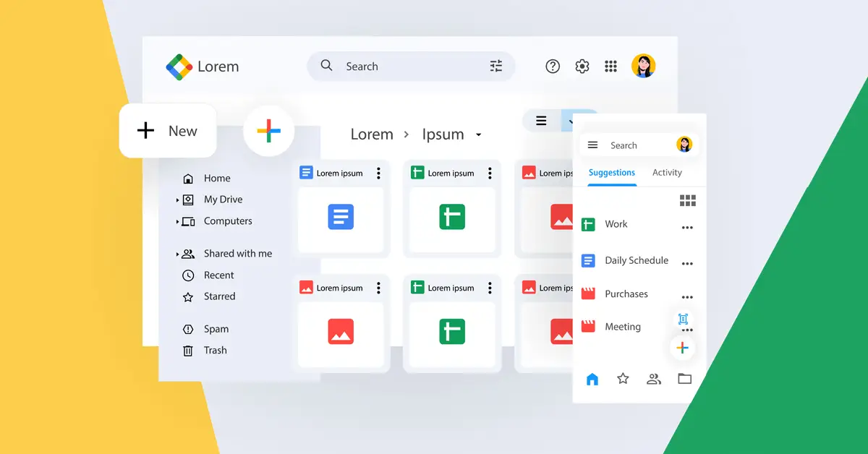
Task: Click inside the Search field
Action: click(405, 66)
